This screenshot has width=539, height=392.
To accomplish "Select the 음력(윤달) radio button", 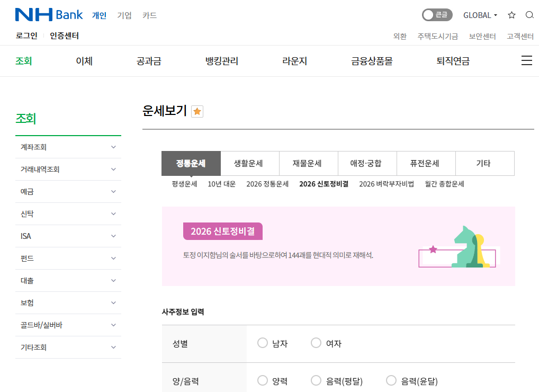I will click(x=391, y=380).
